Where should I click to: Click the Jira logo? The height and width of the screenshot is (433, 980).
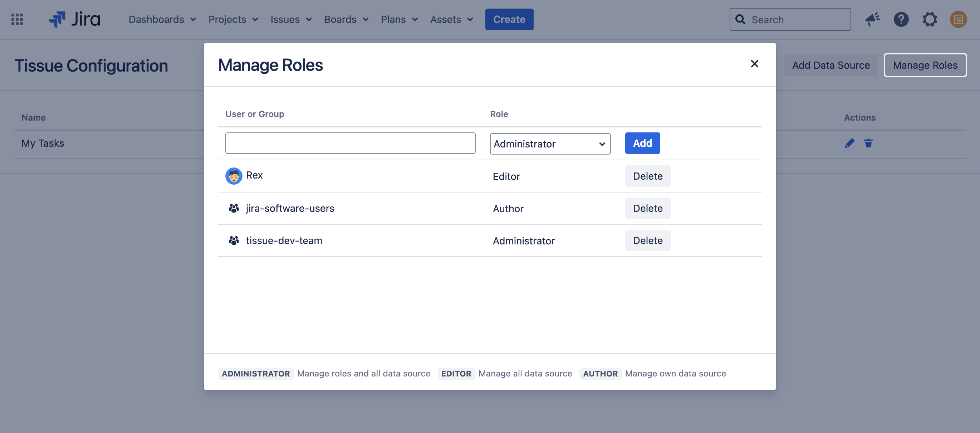[x=74, y=19]
